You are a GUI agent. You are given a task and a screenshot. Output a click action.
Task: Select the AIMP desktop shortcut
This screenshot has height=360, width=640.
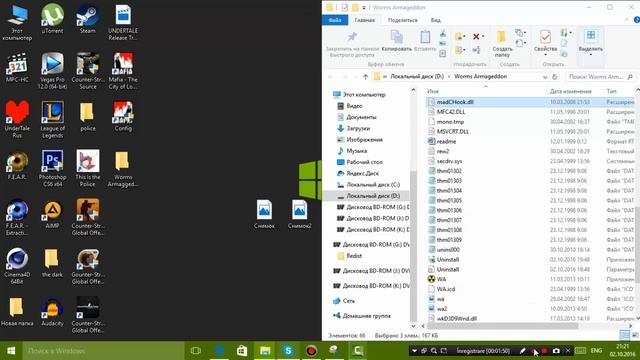[x=52, y=214]
